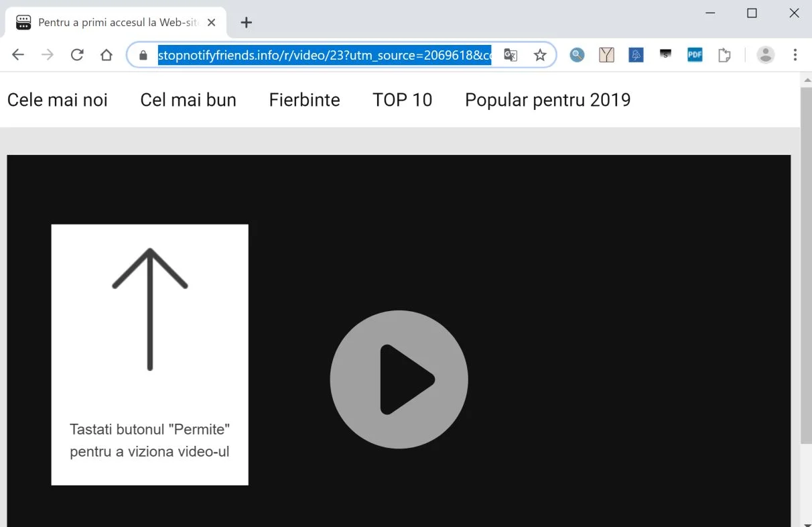The image size is (812, 527).
Task: Open a new tab with plus button
Action: [x=247, y=22]
